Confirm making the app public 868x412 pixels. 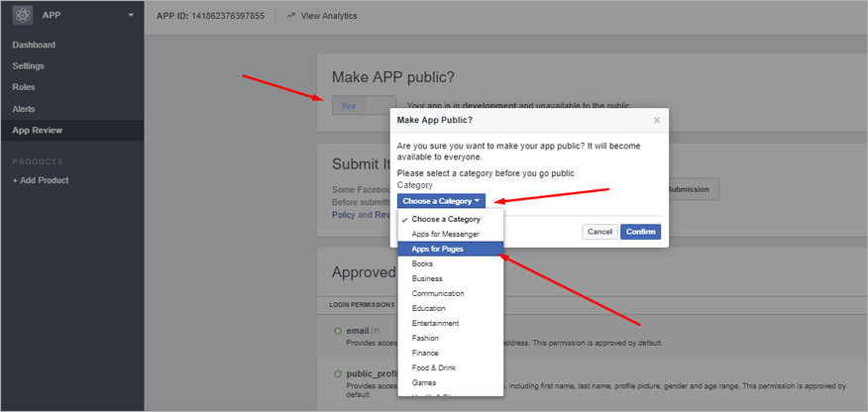640,232
